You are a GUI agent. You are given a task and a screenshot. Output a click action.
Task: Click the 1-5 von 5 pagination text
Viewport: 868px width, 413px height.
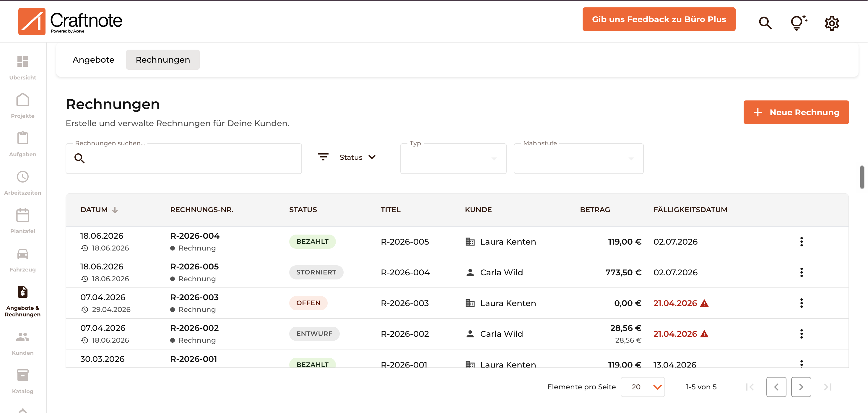[x=701, y=387]
